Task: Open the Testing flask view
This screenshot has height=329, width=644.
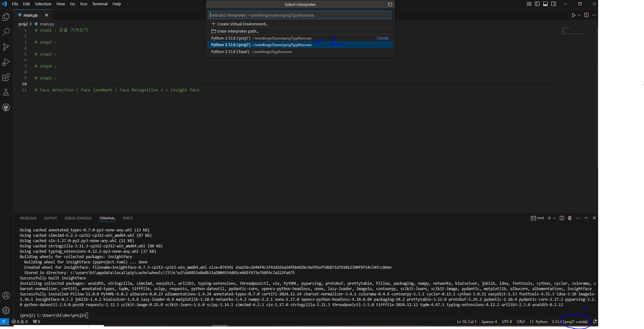Action: 6,92
